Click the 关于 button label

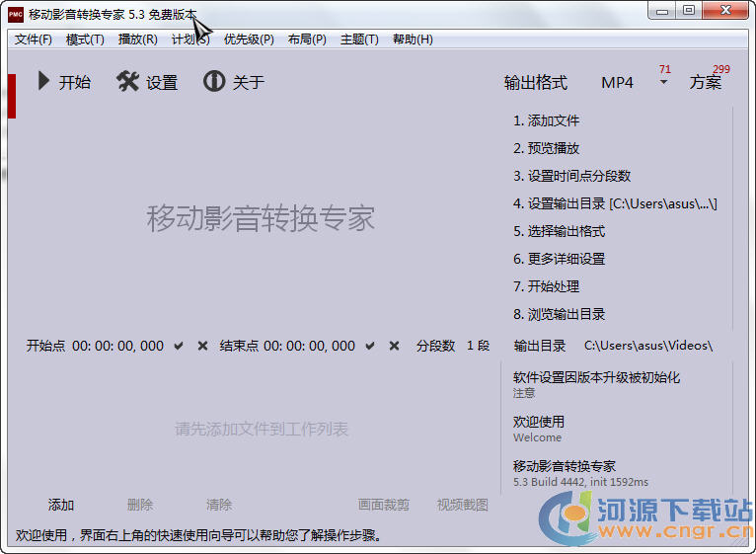[x=249, y=82]
